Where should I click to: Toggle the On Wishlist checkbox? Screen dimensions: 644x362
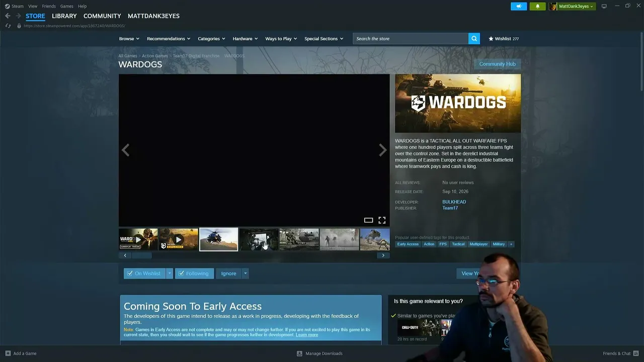pos(130,274)
